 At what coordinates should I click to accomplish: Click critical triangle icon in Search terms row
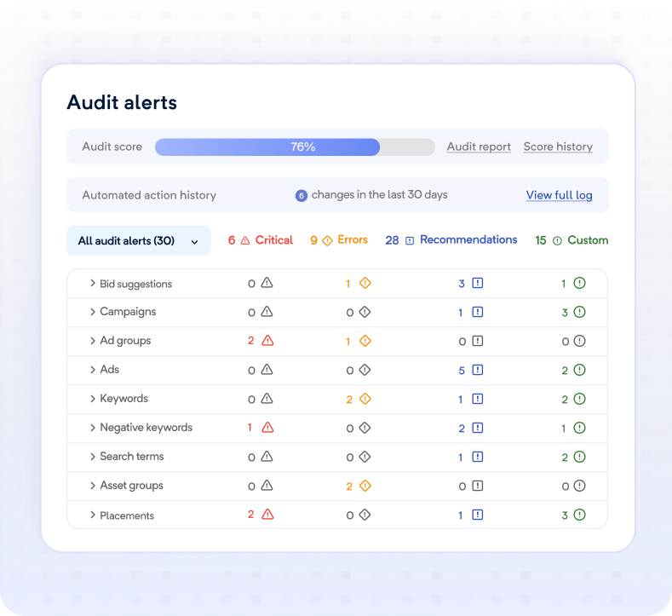click(x=267, y=457)
